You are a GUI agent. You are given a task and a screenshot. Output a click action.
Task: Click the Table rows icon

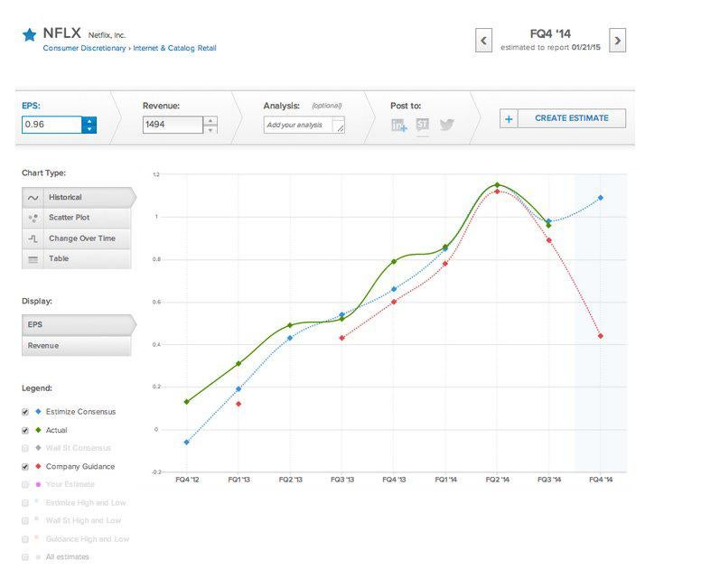point(33,259)
